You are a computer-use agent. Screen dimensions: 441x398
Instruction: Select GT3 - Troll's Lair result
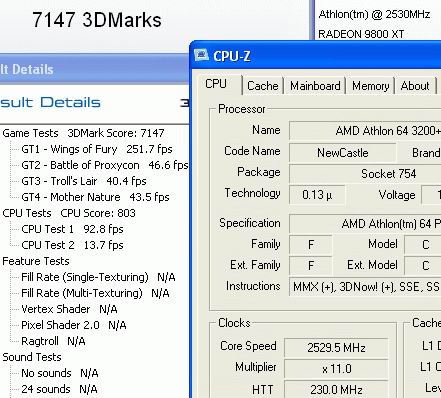[x=84, y=181]
